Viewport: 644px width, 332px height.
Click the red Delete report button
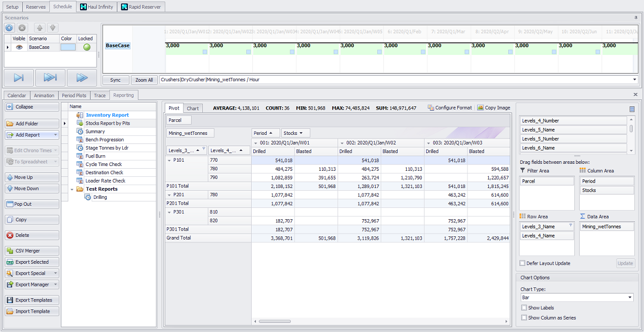pos(32,235)
